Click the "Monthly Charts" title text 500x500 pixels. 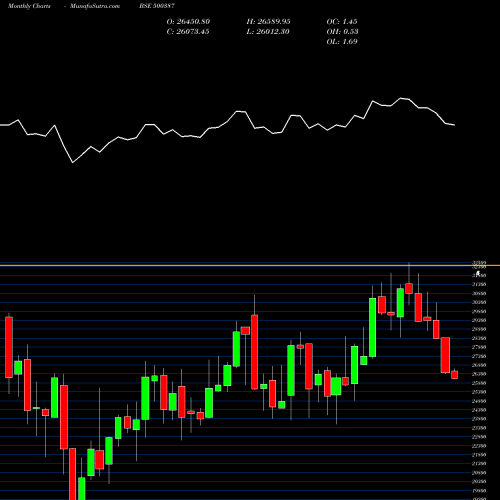[x=29, y=6]
